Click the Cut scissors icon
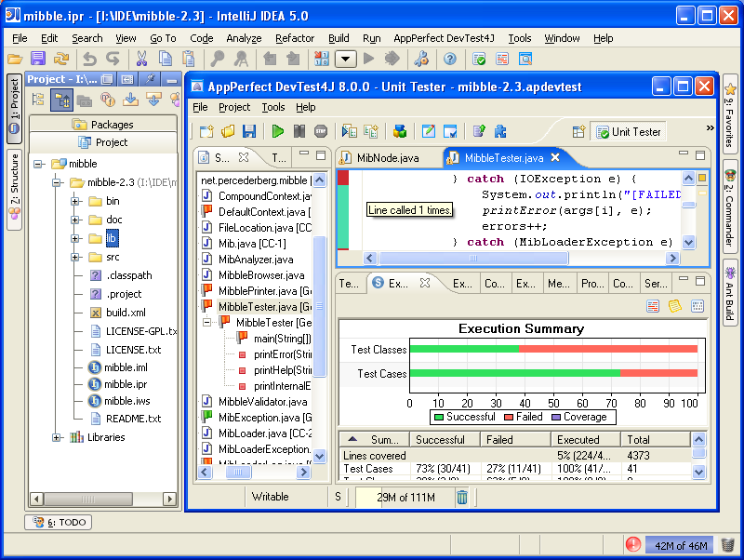 (x=141, y=59)
